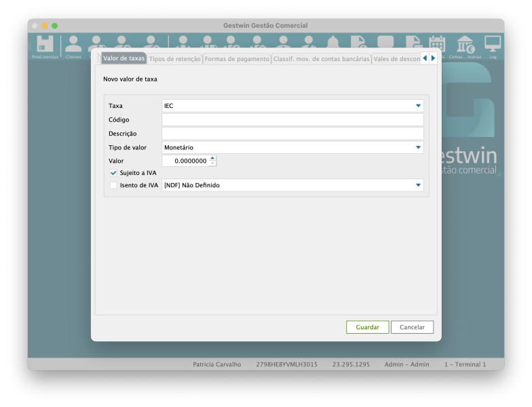Uncheck the Sujeito a IVA checkbox
The image size is (532, 407).
[114, 173]
